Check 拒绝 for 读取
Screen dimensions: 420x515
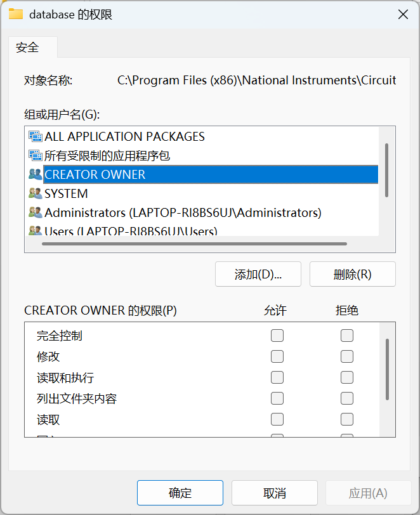pyautogui.click(x=347, y=419)
